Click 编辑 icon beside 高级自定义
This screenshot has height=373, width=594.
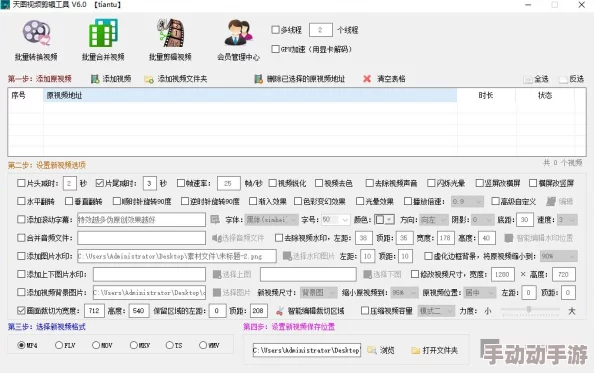[x=551, y=201]
